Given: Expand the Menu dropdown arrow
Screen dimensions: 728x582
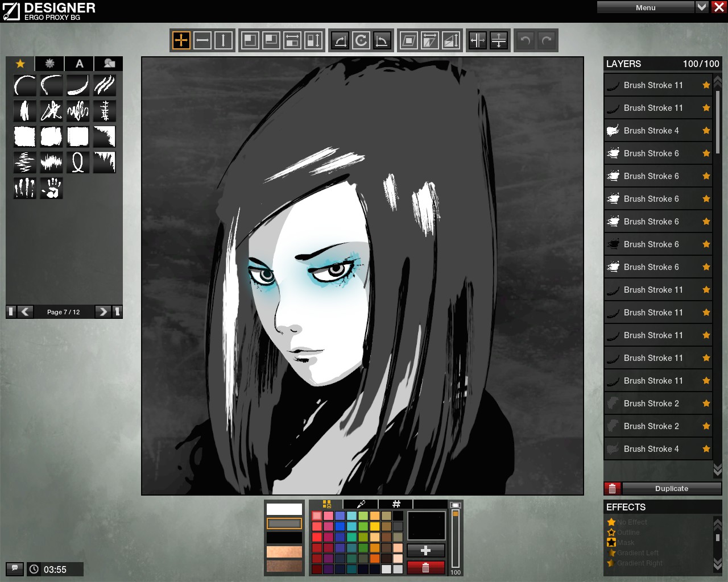Looking at the screenshot, I should [702, 7].
